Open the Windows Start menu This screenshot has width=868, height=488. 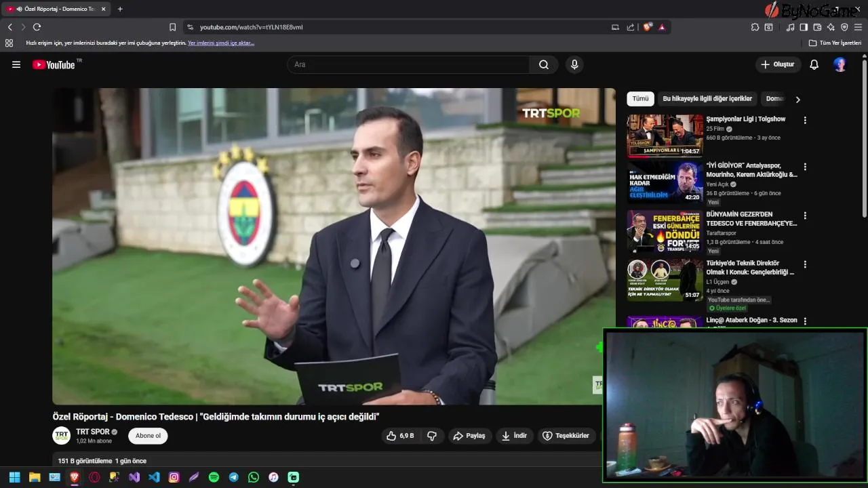(x=14, y=477)
